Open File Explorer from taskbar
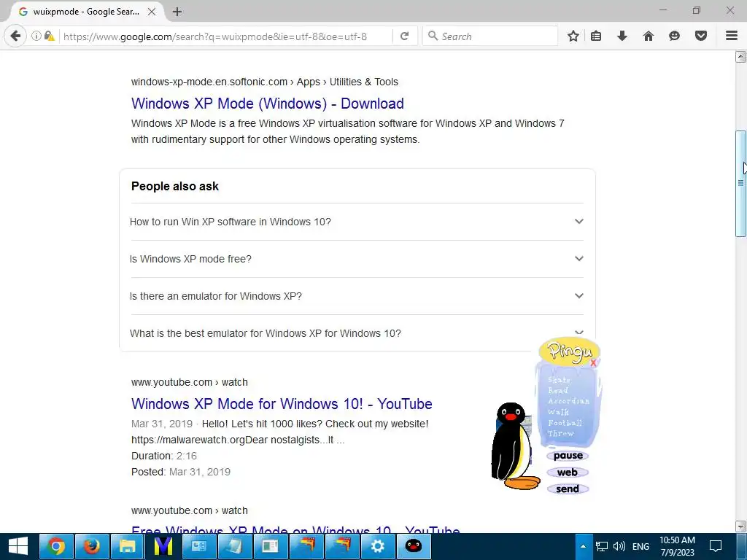The height and width of the screenshot is (560, 747). point(127,546)
